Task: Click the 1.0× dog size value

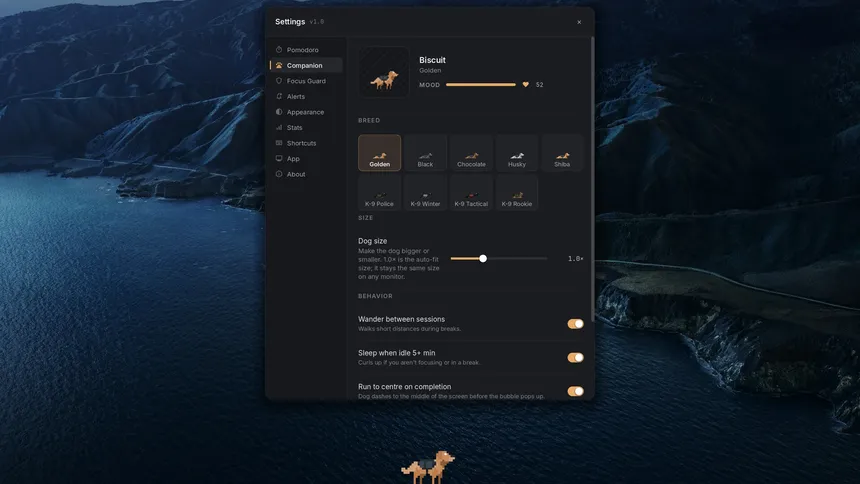Action: [575, 258]
